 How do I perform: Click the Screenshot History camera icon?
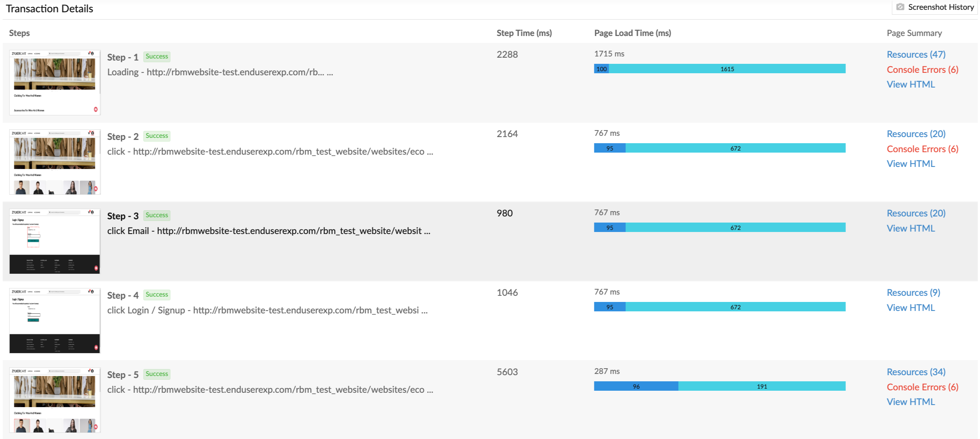(x=900, y=7)
